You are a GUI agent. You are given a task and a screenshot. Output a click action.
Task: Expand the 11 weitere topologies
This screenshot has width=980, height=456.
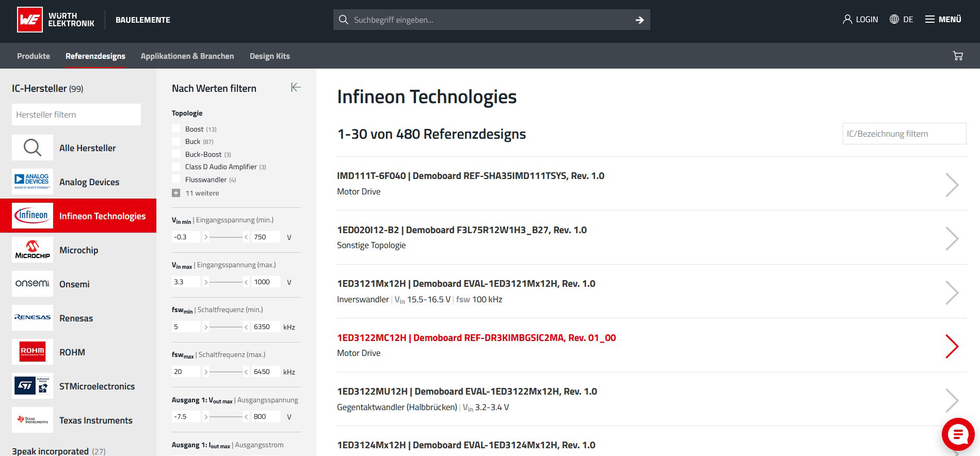[176, 193]
